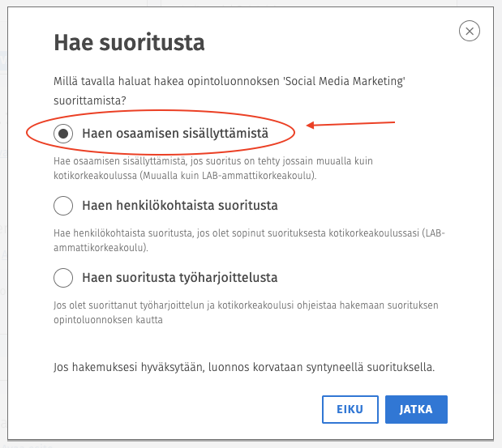The height and width of the screenshot is (448, 502).
Task: Click the 'ammattikorkeakoulu).' line under second option
Action: coord(101,248)
